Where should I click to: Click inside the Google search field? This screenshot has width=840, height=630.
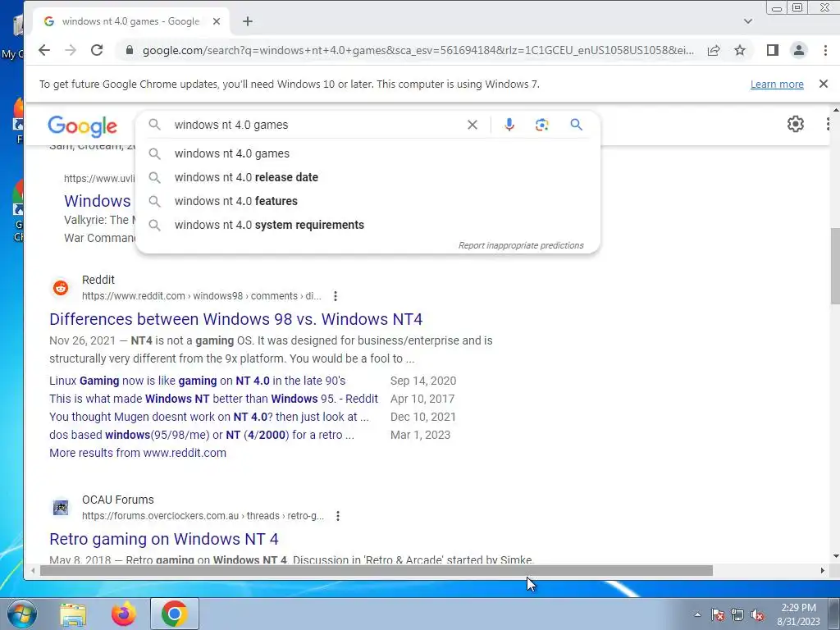[316, 125]
